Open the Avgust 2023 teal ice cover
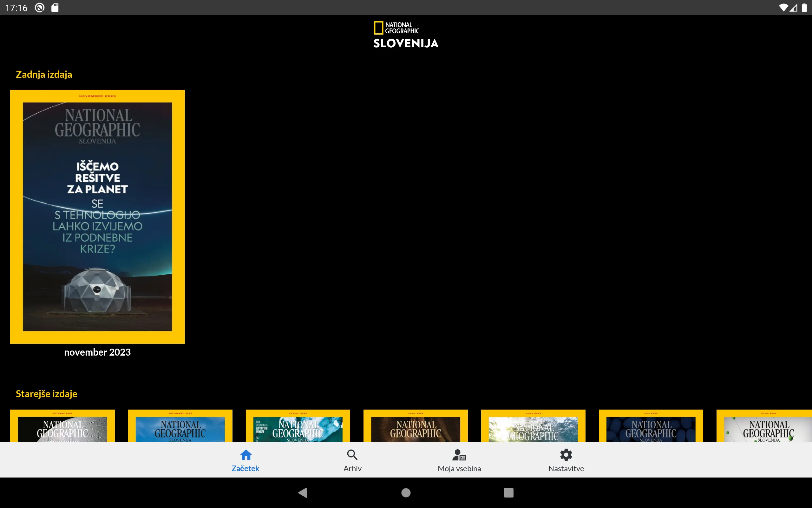This screenshot has width=812, height=508. point(298,426)
